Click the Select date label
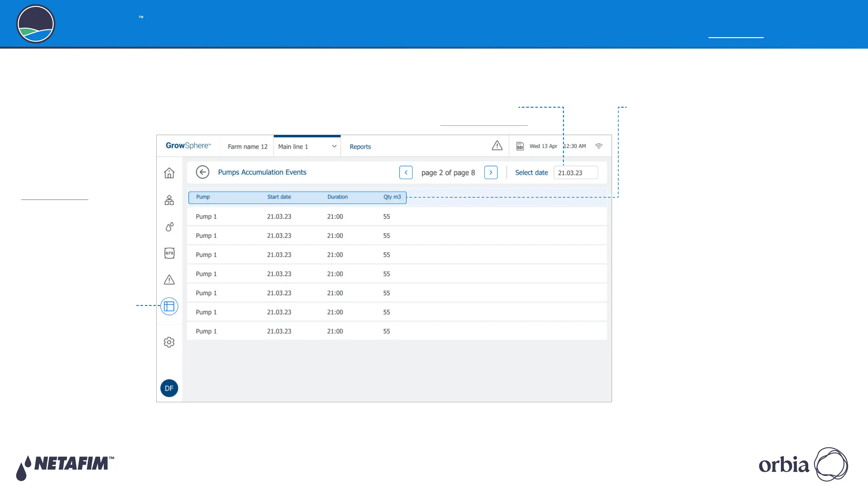 (532, 173)
